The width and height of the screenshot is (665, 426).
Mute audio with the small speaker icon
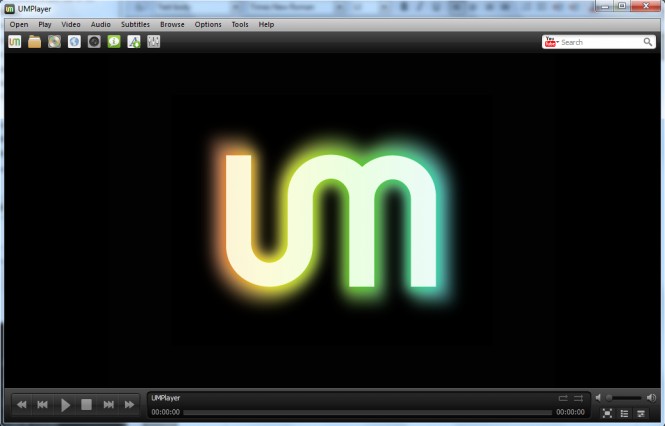pos(598,398)
